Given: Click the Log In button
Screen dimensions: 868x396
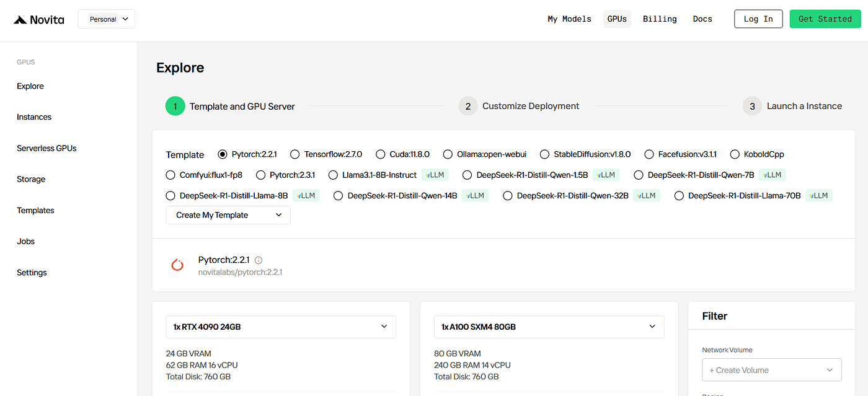Looking at the screenshot, I should pyautogui.click(x=758, y=19).
